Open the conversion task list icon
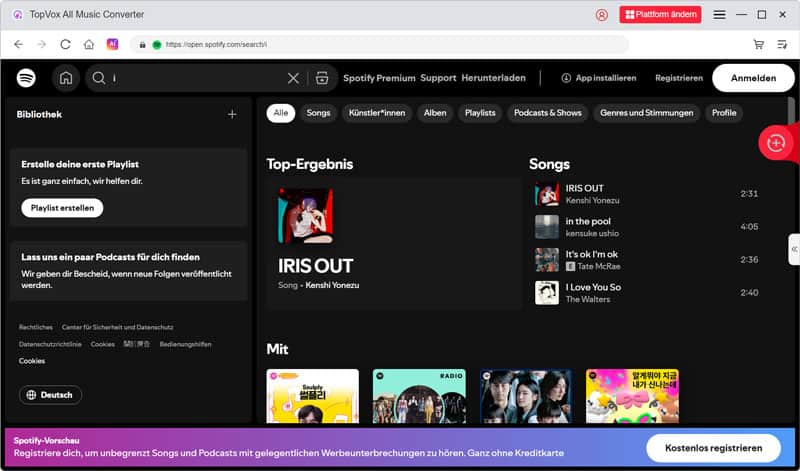Viewport: 800px width, 471px height. tap(782, 44)
